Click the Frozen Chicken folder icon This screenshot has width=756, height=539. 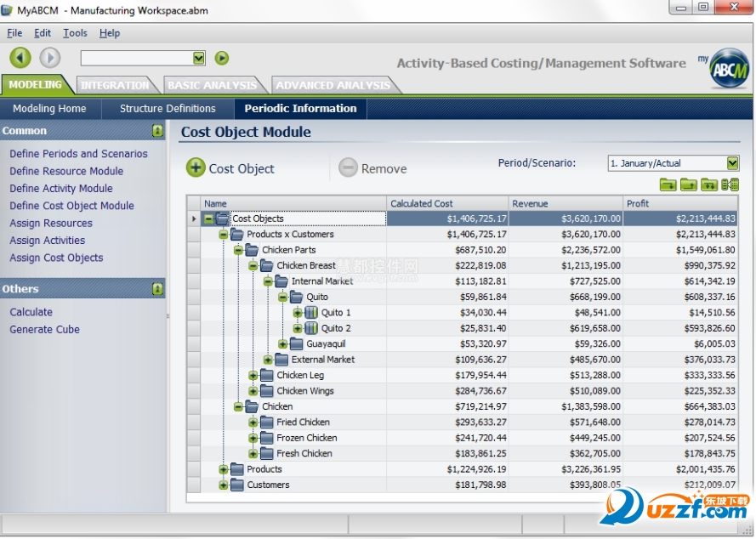[267, 438]
